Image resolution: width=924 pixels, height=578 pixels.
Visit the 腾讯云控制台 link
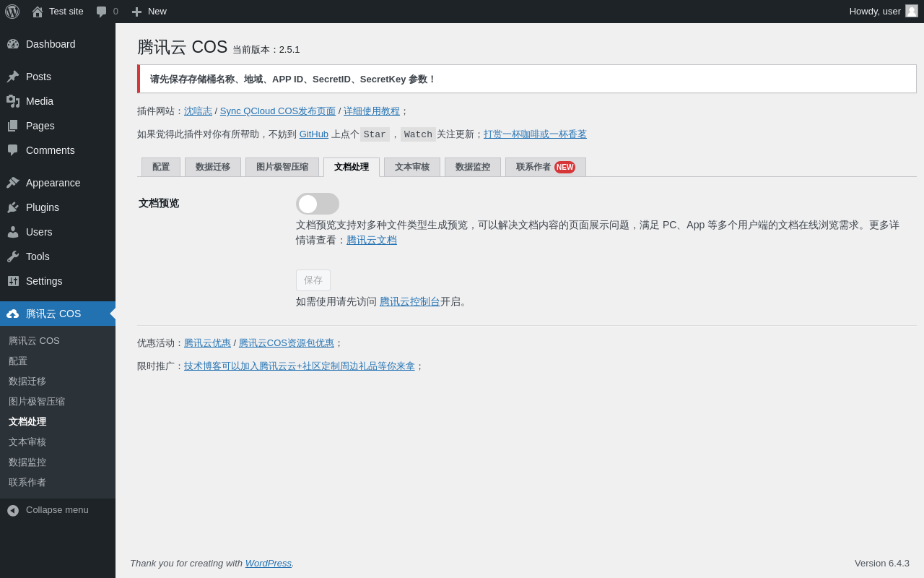coord(410,301)
